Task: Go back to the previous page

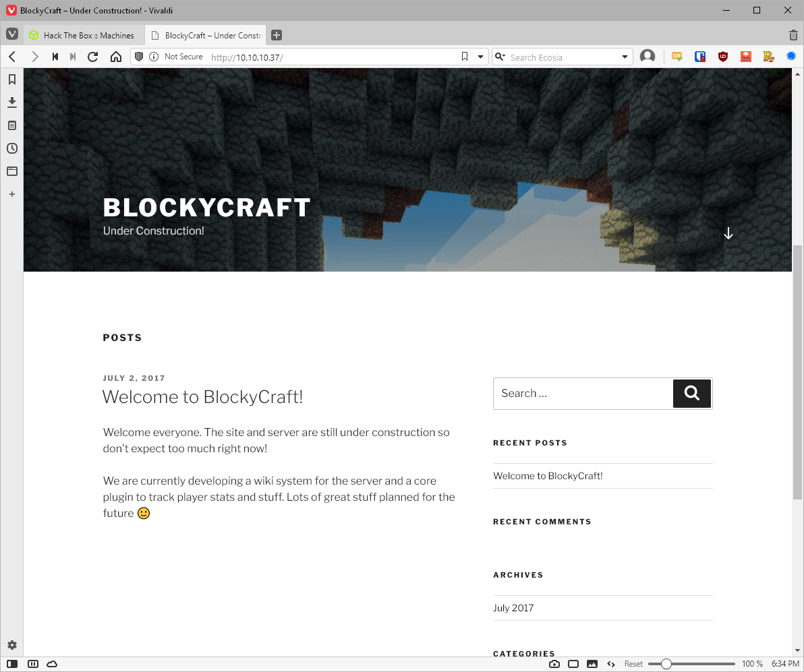Action: tap(12, 57)
